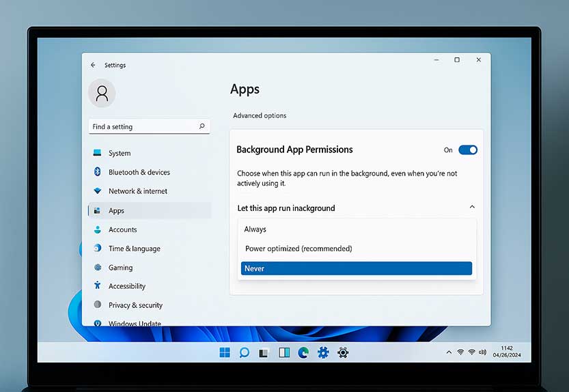Open Bluetooth & devices settings
This screenshot has width=569, height=392.
[x=150, y=172]
